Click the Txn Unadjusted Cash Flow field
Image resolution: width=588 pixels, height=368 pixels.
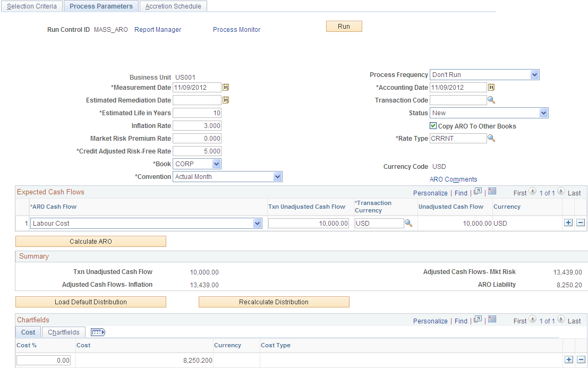click(x=309, y=224)
